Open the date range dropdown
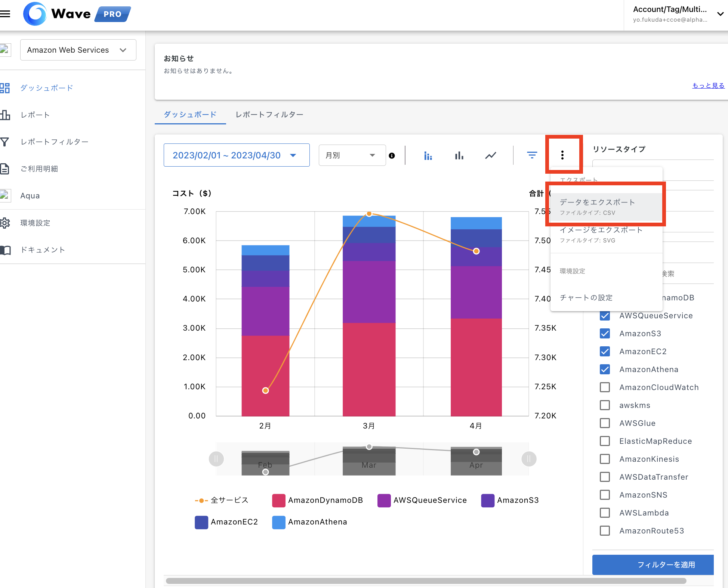The width and height of the screenshot is (728, 588). [x=236, y=155]
